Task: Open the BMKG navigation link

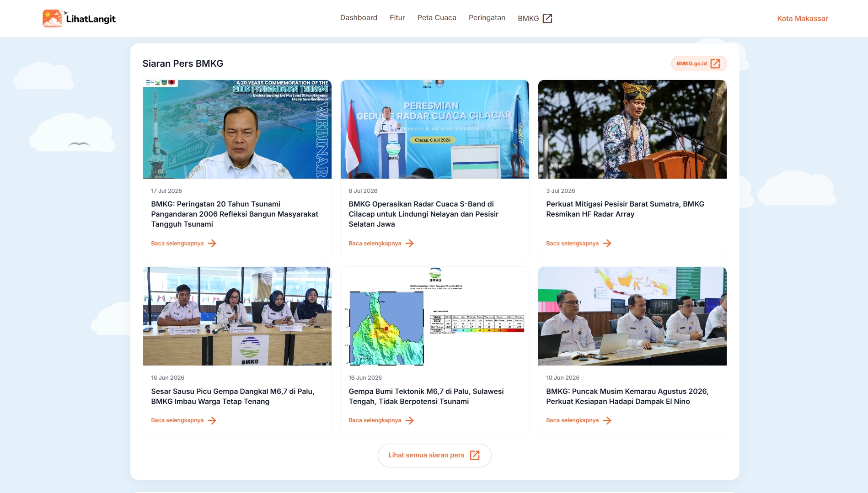Action: click(x=535, y=18)
